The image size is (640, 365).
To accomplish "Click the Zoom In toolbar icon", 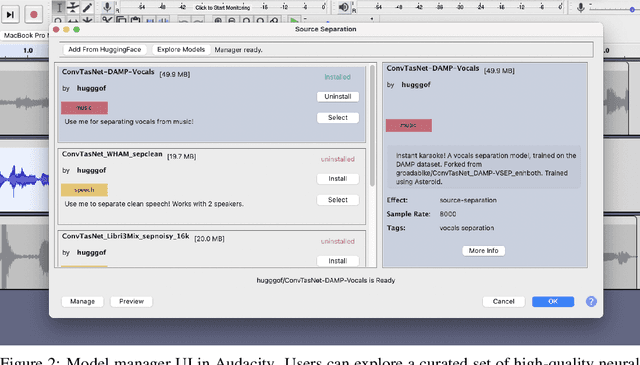I will (x=218, y=20).
